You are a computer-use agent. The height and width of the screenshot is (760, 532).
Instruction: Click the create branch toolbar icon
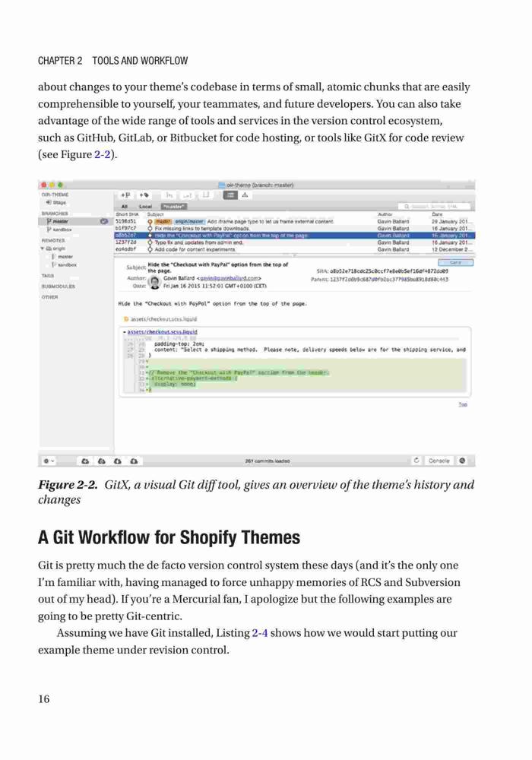[125, 195]
